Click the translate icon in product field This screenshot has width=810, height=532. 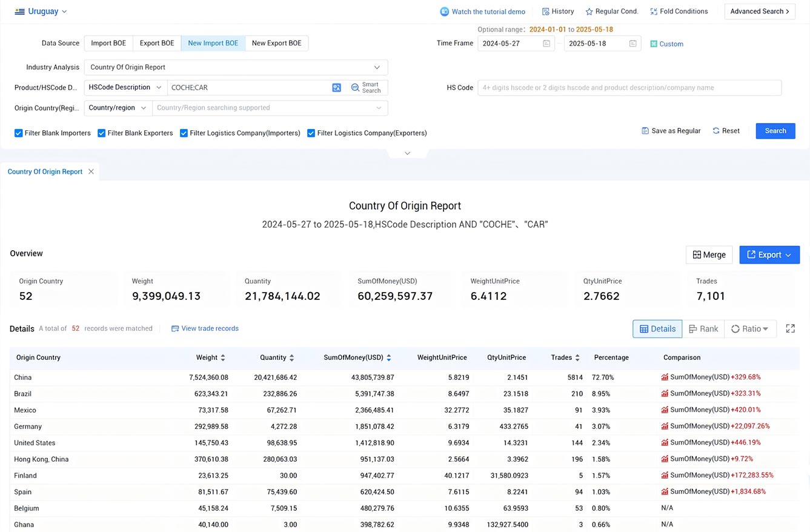337,88
